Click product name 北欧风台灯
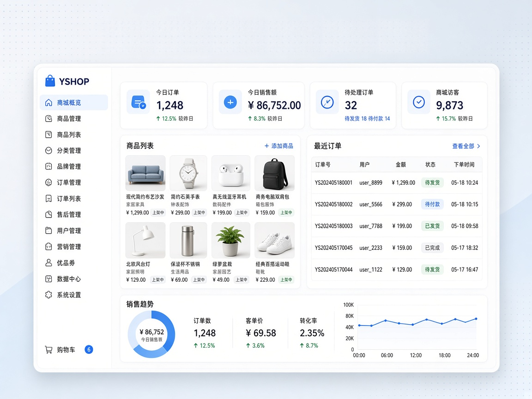Screen dimensions: 532x399 pos(138,264)
